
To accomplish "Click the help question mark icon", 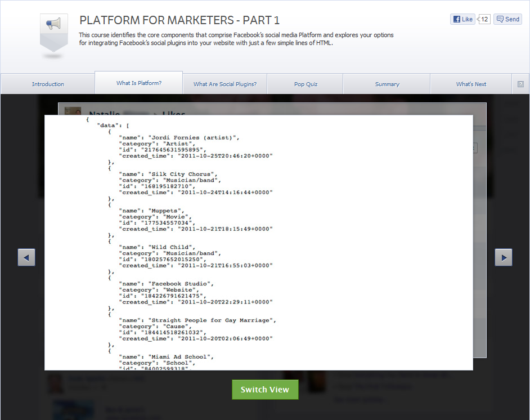I will point(520,84).
